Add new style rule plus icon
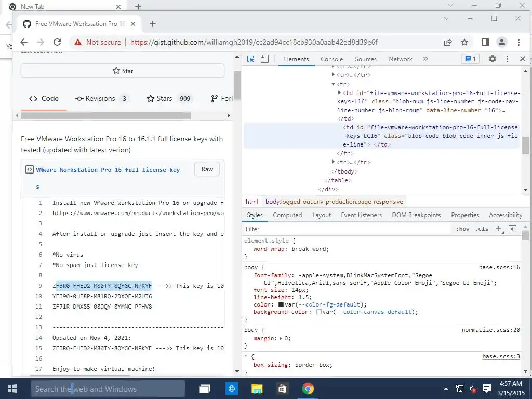 [498, 229]
